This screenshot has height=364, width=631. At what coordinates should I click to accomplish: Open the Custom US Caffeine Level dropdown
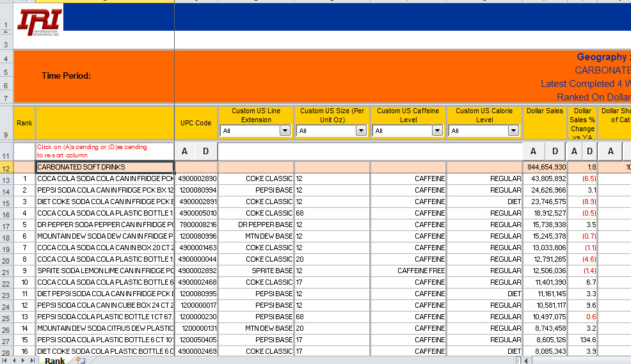(437, 131)
